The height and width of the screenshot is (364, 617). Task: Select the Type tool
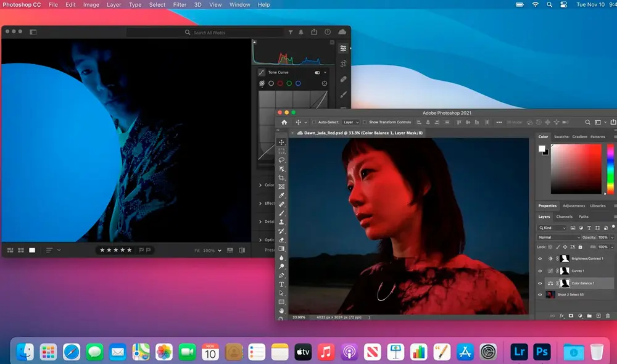pyautogui.click(x=283, y=284)
